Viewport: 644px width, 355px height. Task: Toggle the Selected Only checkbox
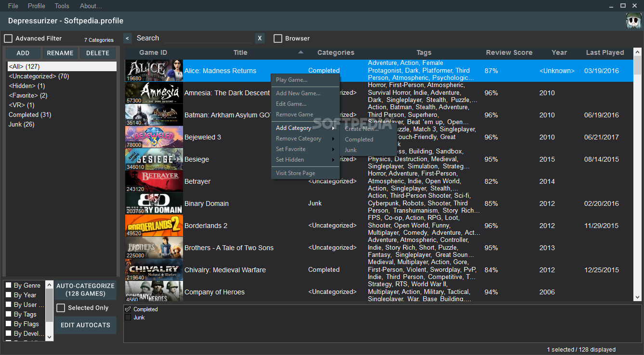click(61, 308)
